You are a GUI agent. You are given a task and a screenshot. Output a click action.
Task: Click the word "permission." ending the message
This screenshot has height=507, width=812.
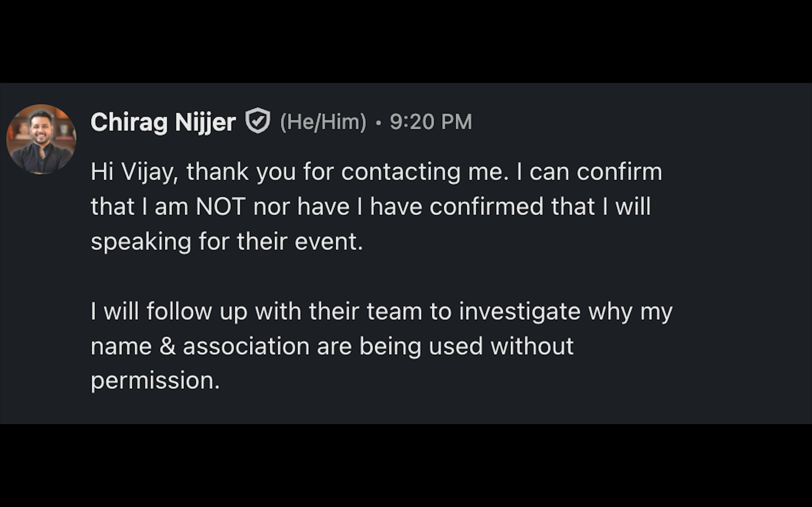[155, 381]
